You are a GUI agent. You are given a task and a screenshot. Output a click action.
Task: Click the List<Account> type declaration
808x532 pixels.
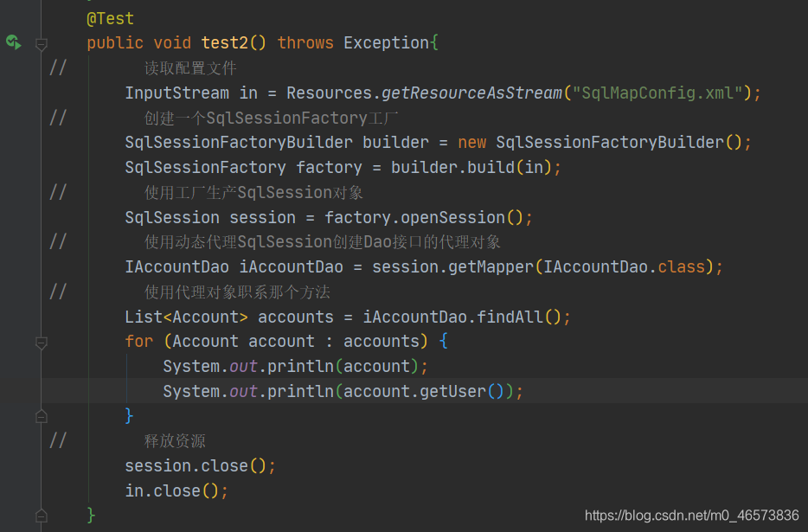click(186, 317)
